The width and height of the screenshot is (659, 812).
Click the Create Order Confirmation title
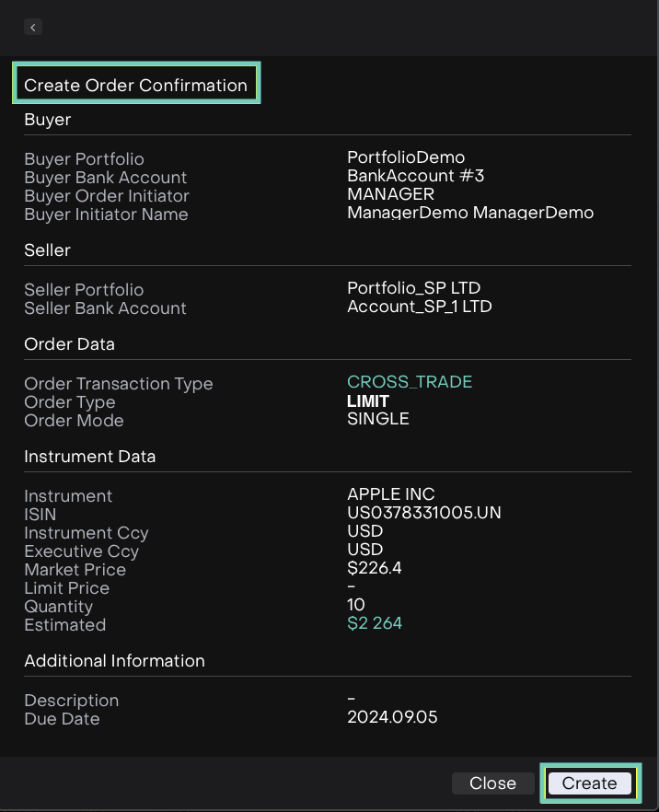[x=136, y=85]
